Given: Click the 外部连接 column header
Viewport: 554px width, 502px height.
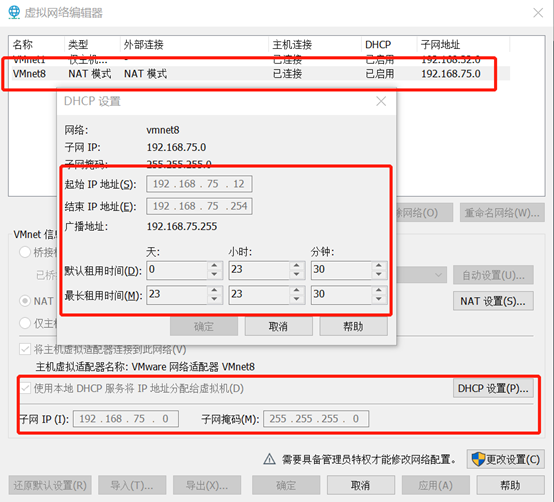Looking at the screenshot, I should 143,45.
